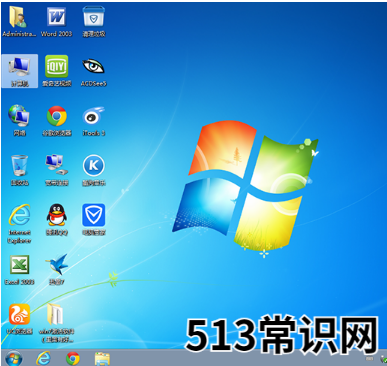387x366 pixels.
Task: Click the ACDSee5 eye icon
Action: (x=93, y=71)
